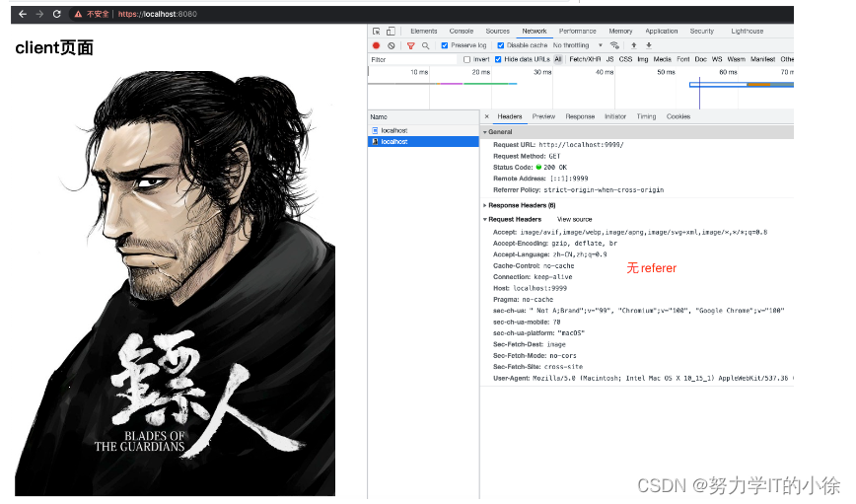Select the Network panel tab
The width and height of the screenshot is (856, 504).
[x=534, y=32]
